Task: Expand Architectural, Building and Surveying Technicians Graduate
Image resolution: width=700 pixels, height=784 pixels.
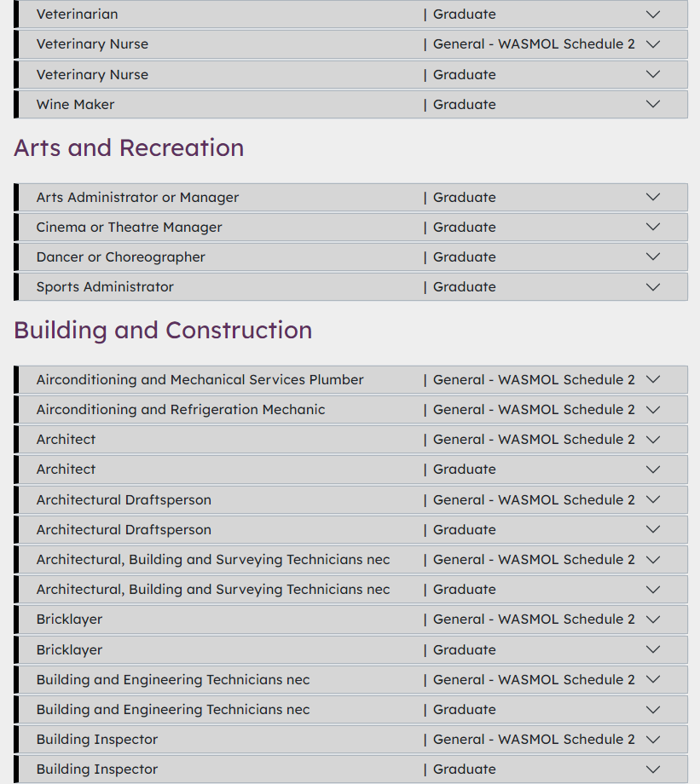Action: click(x=653, y=590)
